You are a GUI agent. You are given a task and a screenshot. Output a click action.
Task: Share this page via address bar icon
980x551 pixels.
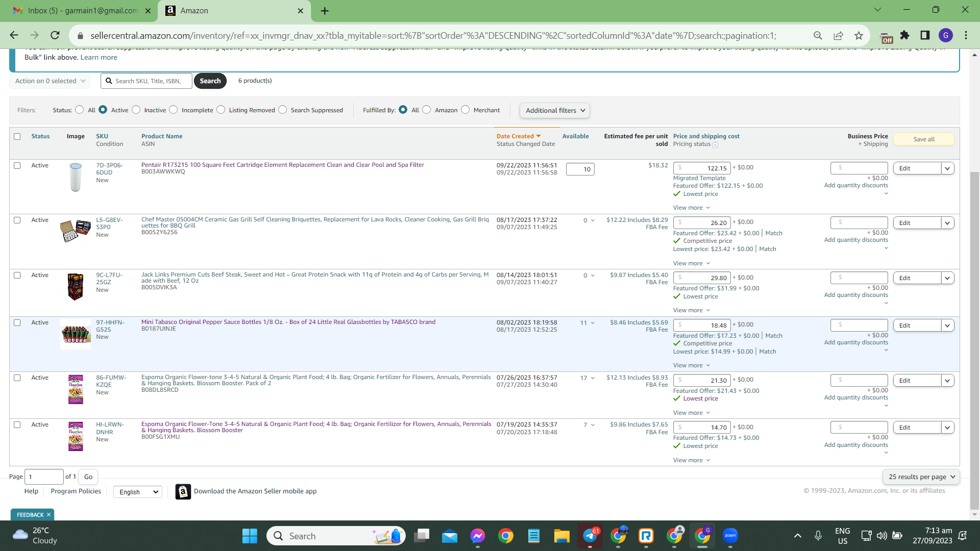coord(838,35)
